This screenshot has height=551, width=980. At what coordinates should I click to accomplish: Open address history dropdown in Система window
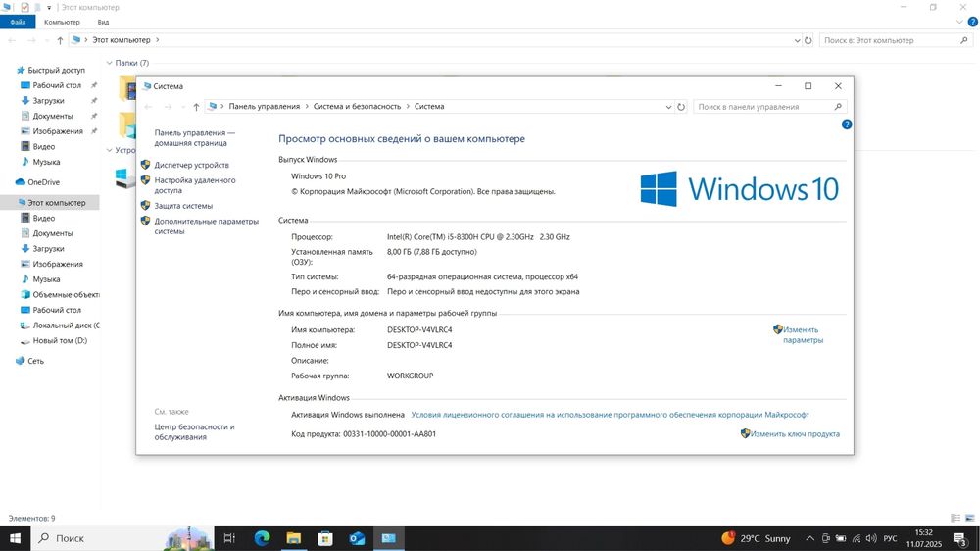(668, 107)
